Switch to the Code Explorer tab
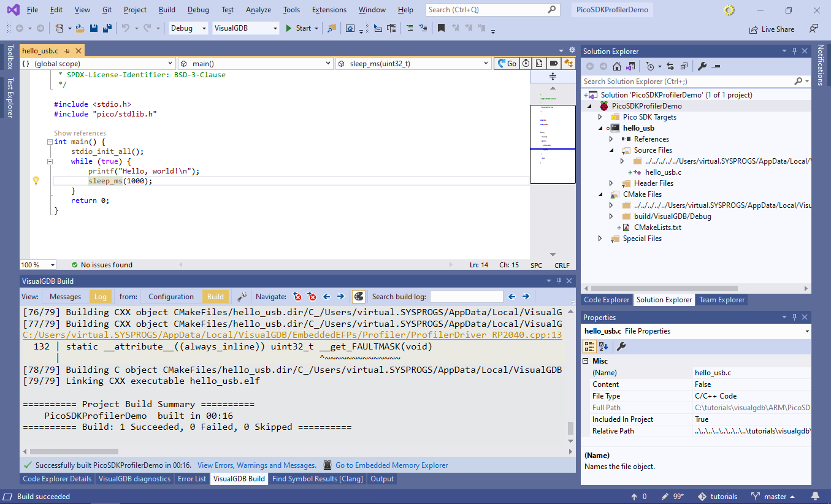Image resolution: width=831 pixels, height=504 pixels. [x=607, y=300]
